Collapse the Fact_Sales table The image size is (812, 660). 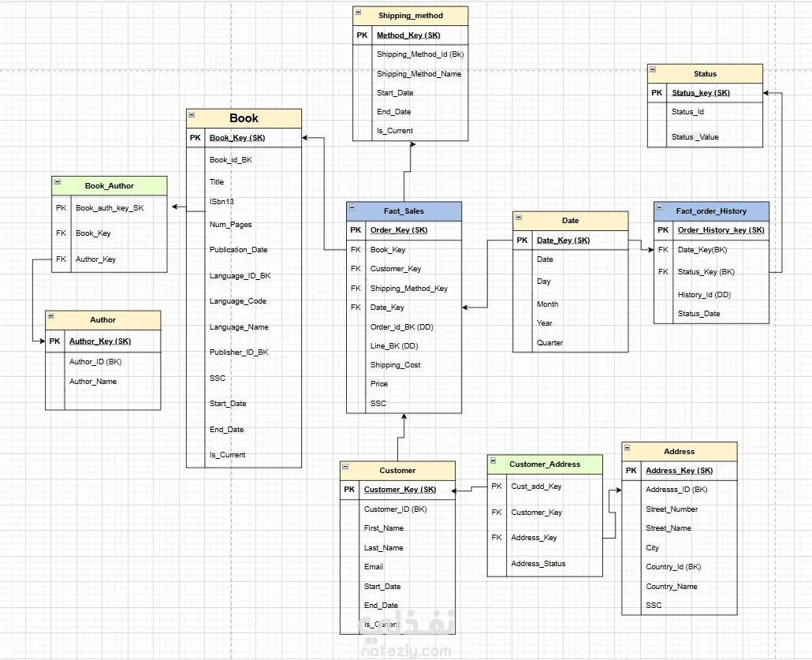pos(352,207)
